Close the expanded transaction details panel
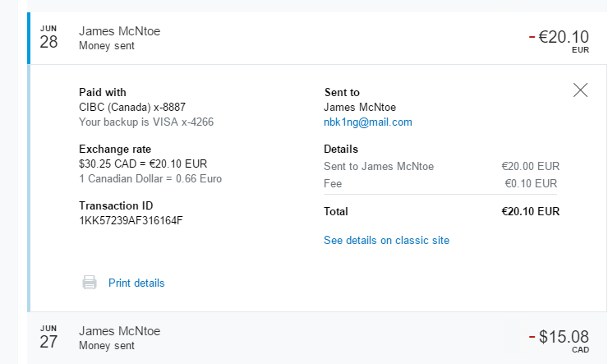 (x=580, y=90)
